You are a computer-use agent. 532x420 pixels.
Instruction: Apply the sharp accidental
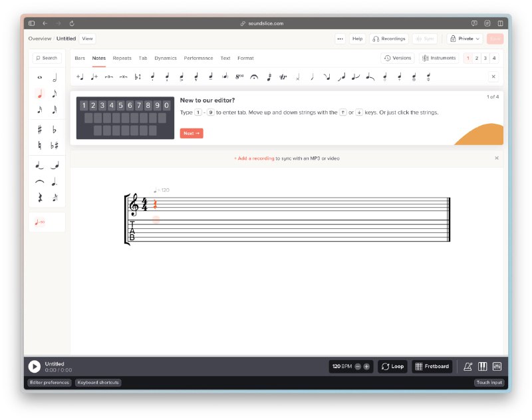[39, 129]
